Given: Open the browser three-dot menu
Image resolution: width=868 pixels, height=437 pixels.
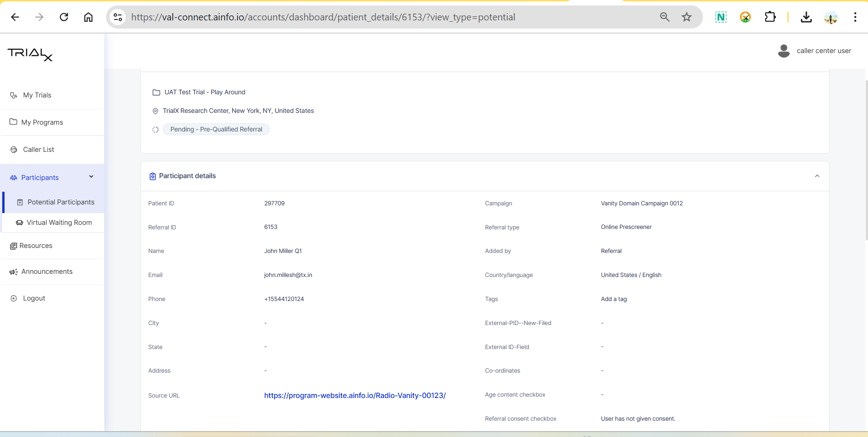Looking at the screenshot, I should (855, 17).
